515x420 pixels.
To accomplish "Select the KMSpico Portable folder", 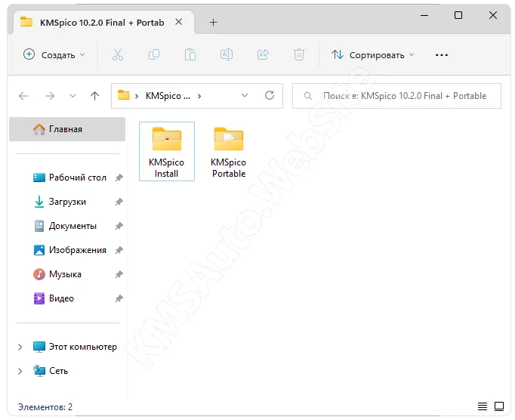I will coord(228,152).
